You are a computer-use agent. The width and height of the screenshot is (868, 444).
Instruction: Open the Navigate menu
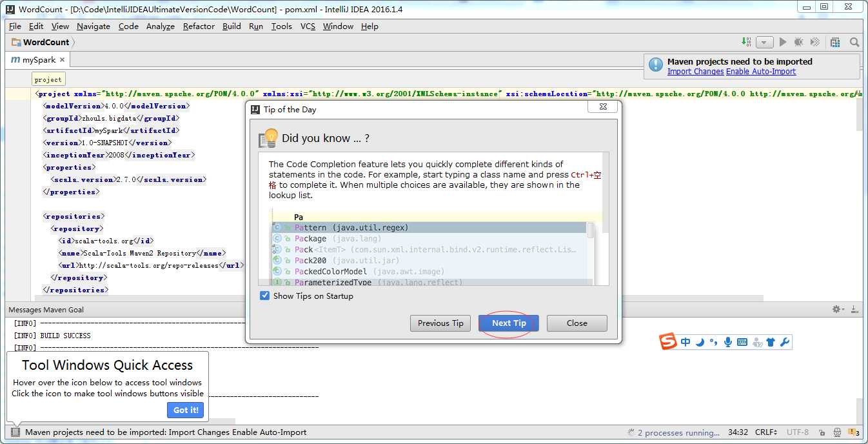point(94,26)
